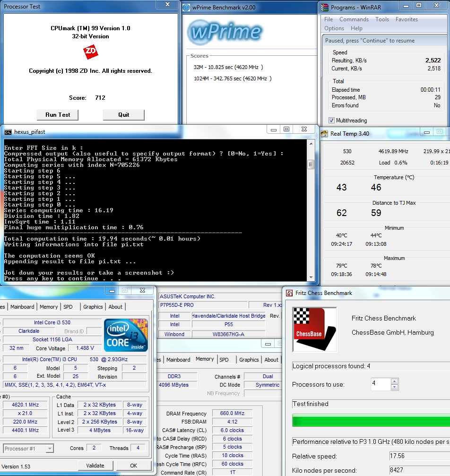Maximize the WinRAR Programs window
Viewport: 450px width, 476px height.
[x=419, y=6]
